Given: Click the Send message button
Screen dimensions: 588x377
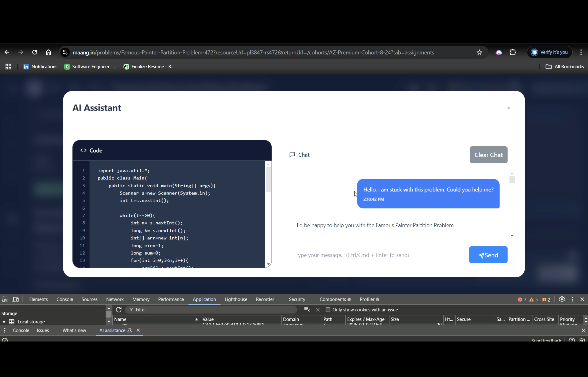Looking at the screenshot, I should coord(488,255).
